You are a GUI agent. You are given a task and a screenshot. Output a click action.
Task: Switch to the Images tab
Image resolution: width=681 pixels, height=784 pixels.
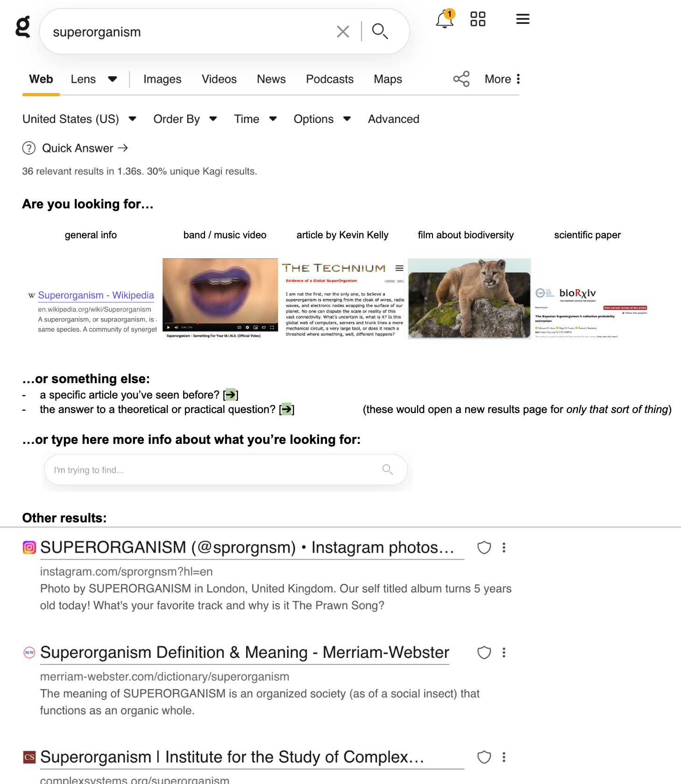162,79
